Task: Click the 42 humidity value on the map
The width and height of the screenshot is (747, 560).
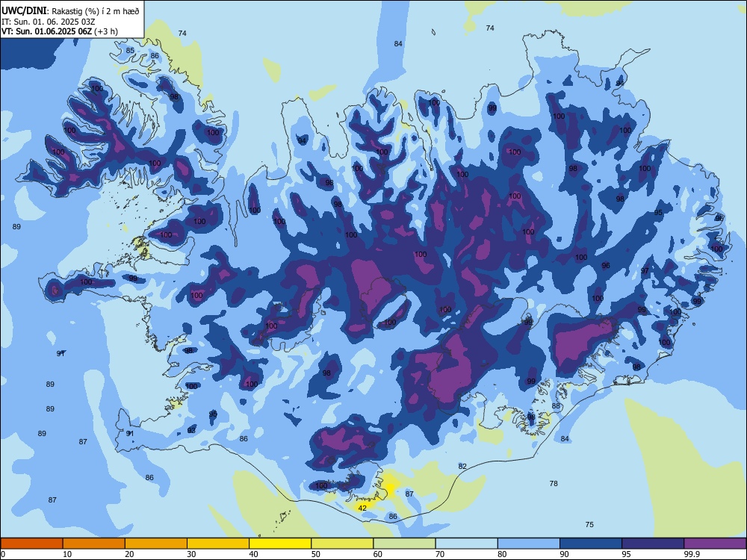Action: (362, 508)
